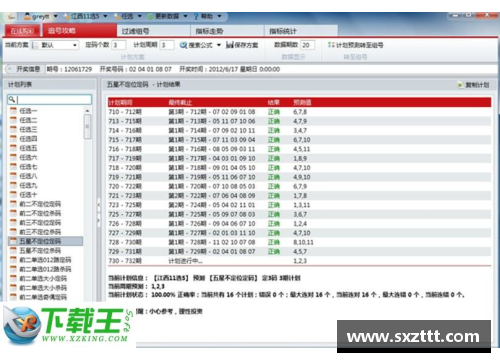Switch to the 指标统计 tab
The image size is (500, 362).
point(301,31)
